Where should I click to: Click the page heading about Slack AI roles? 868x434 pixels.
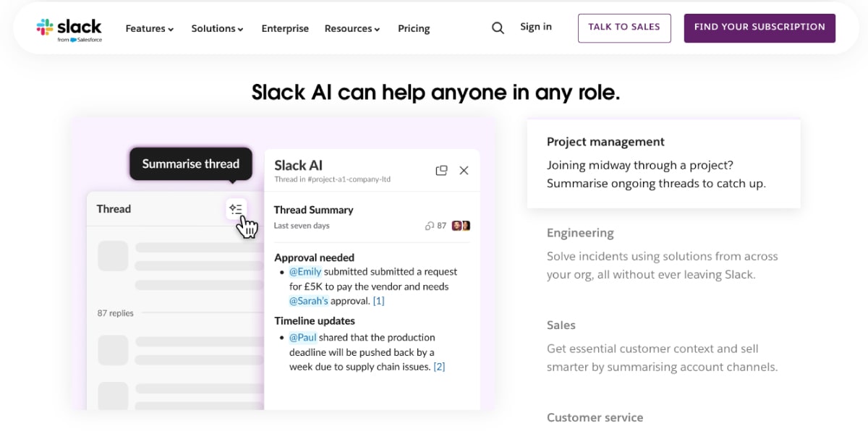click(x=435, y=93)
